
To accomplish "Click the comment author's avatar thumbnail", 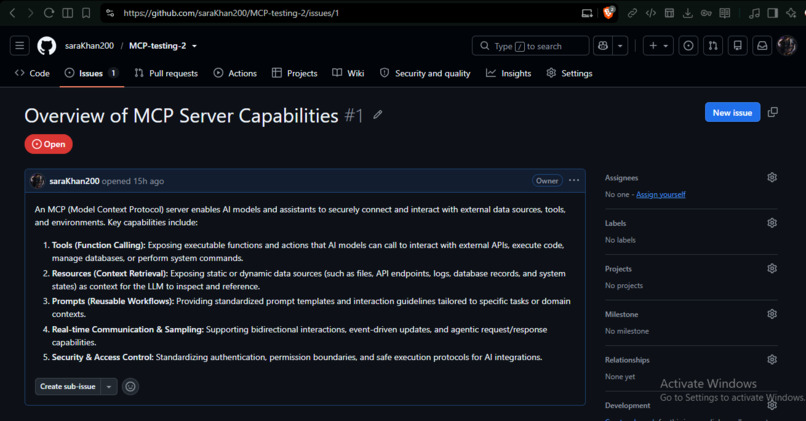I will [37, 181].
